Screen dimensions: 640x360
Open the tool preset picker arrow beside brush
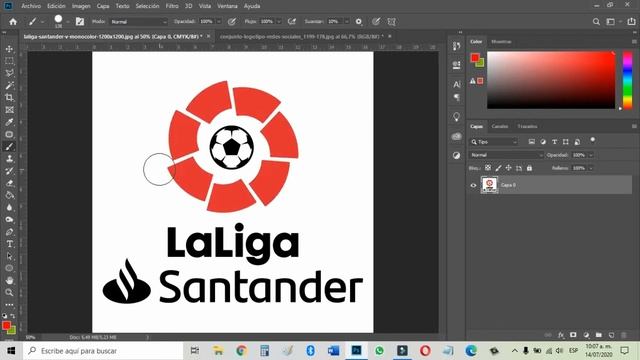pos(42,22)
